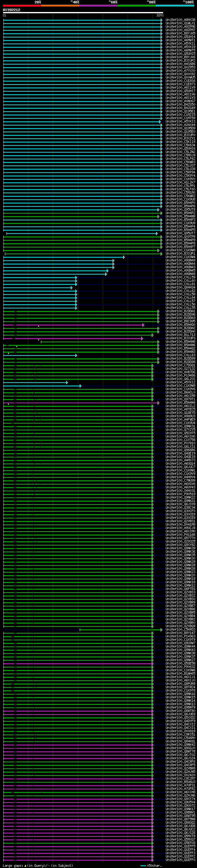
Task: Select the UniRef100_C5M0J9 entry
Action: (x=180, y=155)
